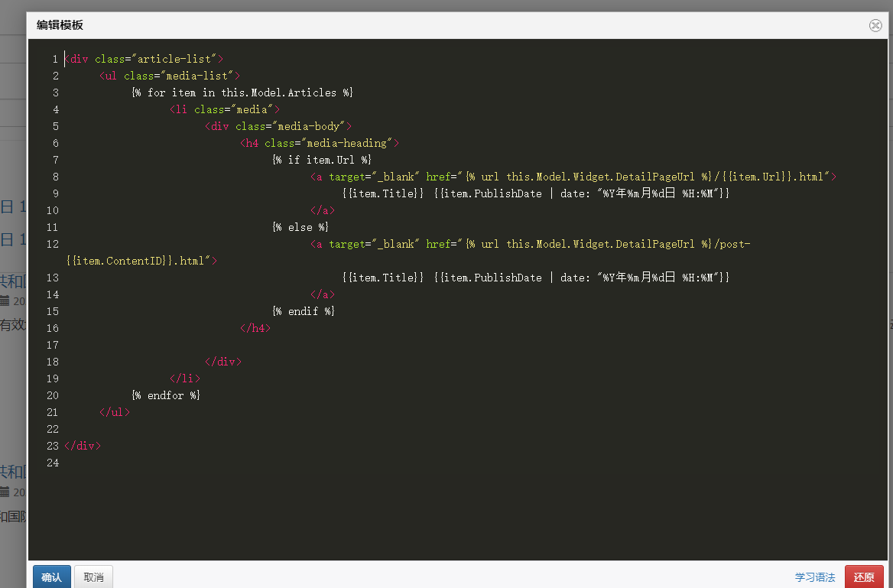Screen dimensions: 893x588
Task: Click item.Title expression on line 13
Action: click(x=383, y=278)
